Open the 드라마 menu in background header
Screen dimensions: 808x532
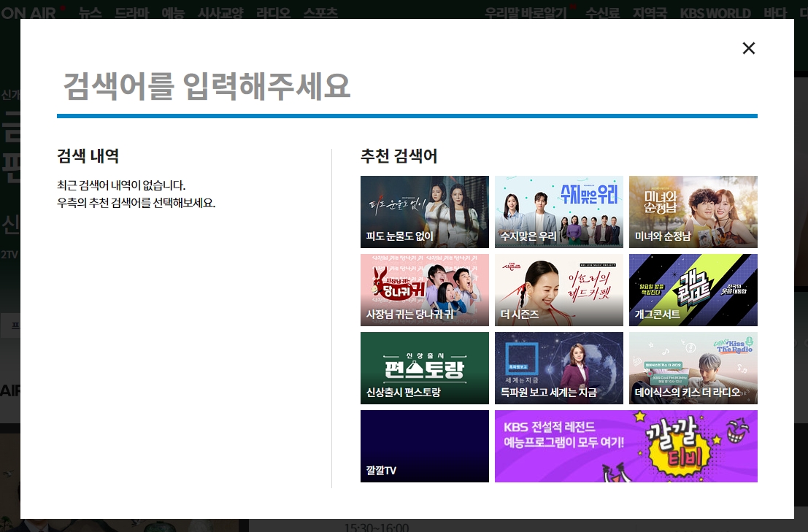pos(131,12)
